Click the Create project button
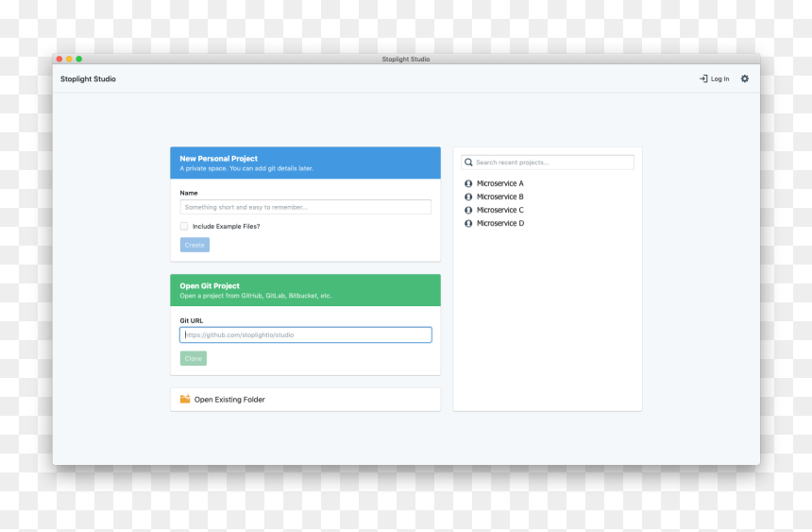Screen dimensions: 812x532 click(x=195, y=245)
